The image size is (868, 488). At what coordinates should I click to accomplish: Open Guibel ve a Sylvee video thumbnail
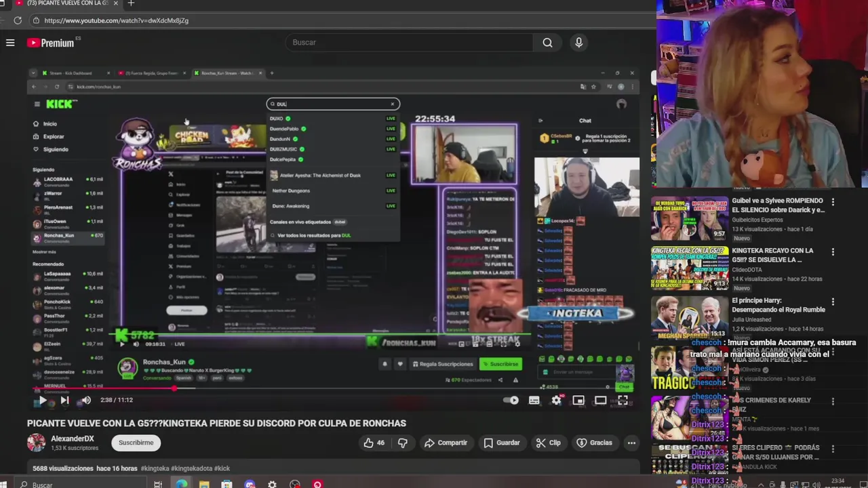(689, 218)
